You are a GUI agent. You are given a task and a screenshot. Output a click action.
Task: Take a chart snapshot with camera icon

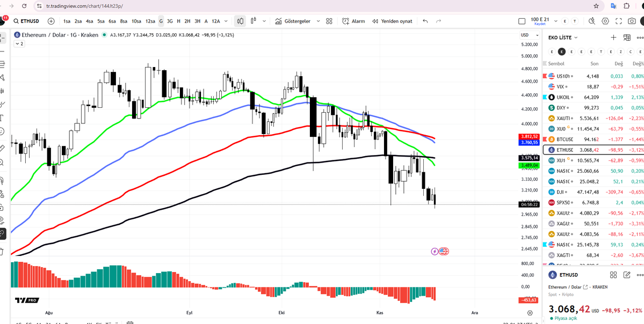pyautogui.click(x=631, y=21)
